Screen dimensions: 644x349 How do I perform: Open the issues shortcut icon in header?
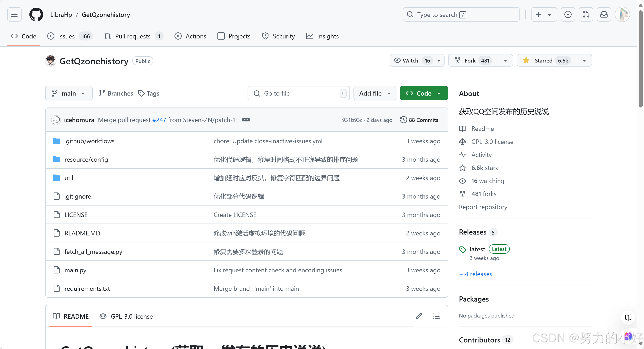tap(568, 14)
